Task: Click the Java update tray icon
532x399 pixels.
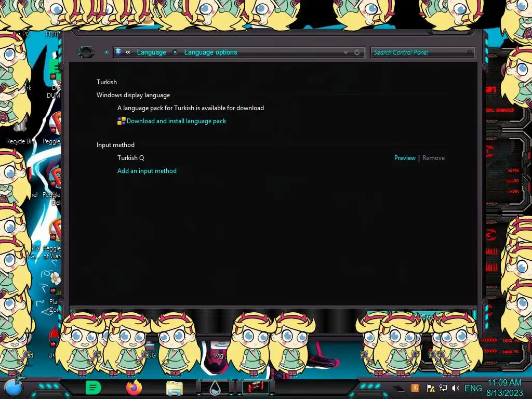Action: pyautogui.click(x=415, y=388)
